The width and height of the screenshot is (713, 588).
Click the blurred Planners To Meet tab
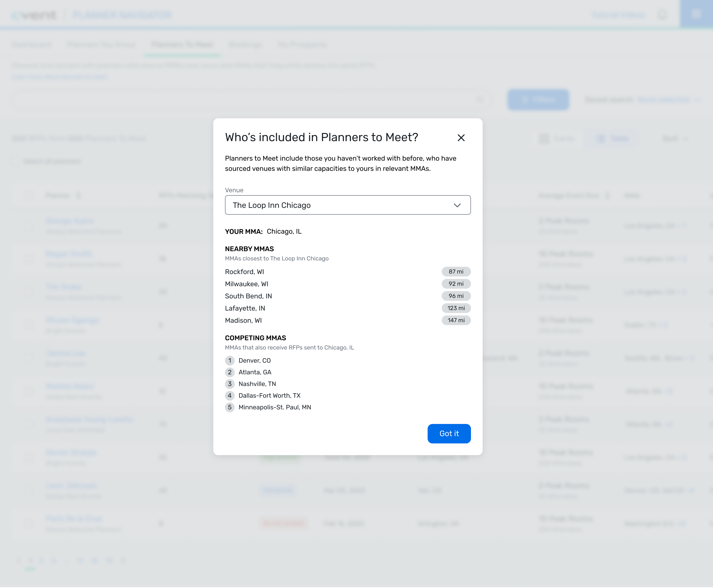point(182,45)
